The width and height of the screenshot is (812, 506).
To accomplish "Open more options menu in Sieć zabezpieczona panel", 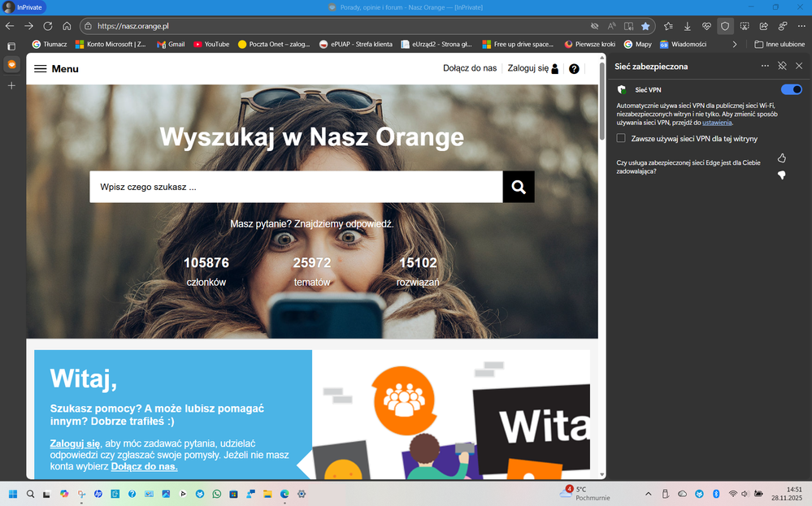I will pyautogui.click(x=764, y=66).
